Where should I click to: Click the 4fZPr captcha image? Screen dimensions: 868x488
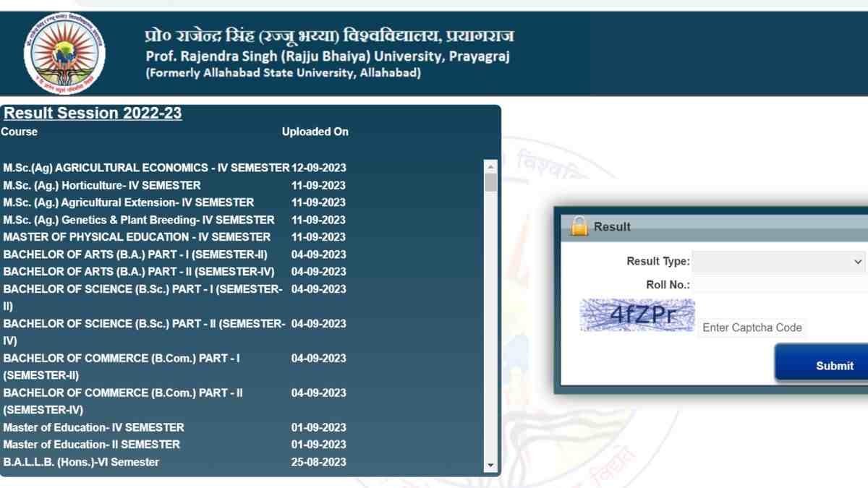pyautogui.click(x=637, y=315)
